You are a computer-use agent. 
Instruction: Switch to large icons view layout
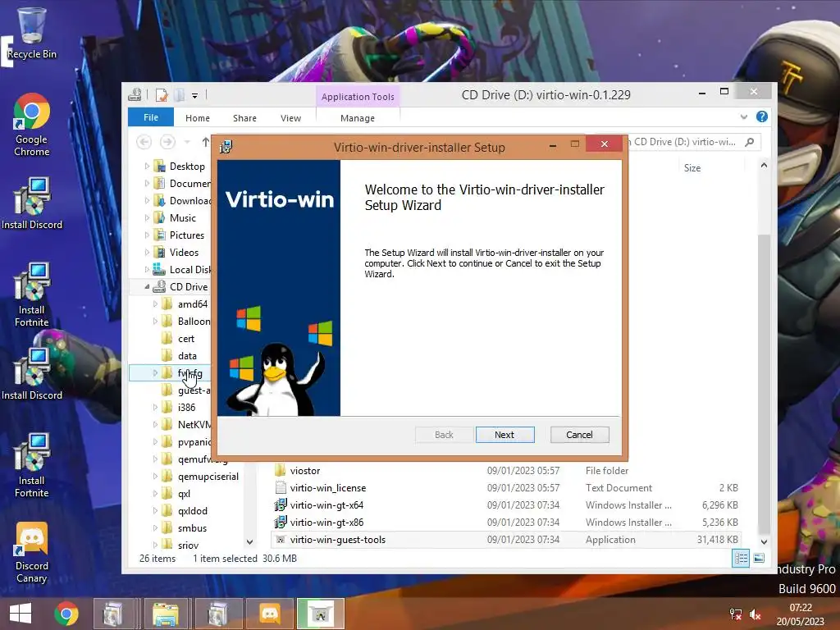point(759,559)
